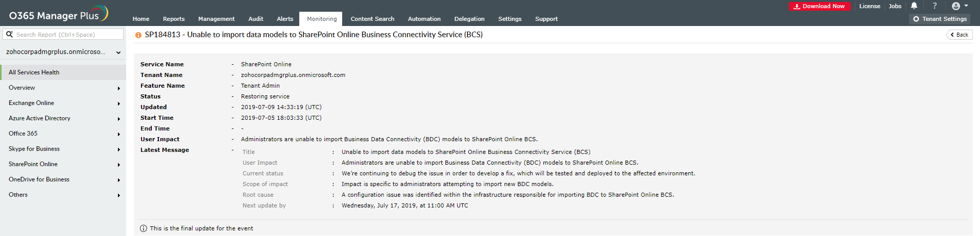Expand the Azure Active Directory submenu

point(118,119)
